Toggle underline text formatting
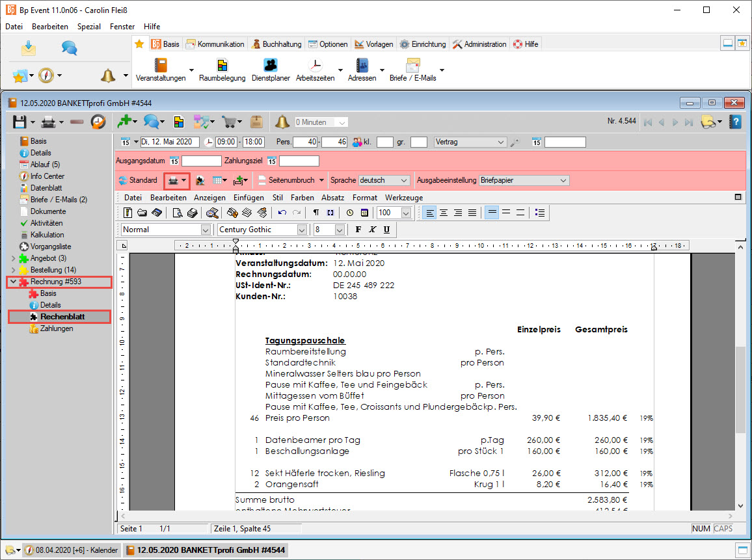Image resolution: width=752 pixels, height=560 pixels. pos(386,230)
